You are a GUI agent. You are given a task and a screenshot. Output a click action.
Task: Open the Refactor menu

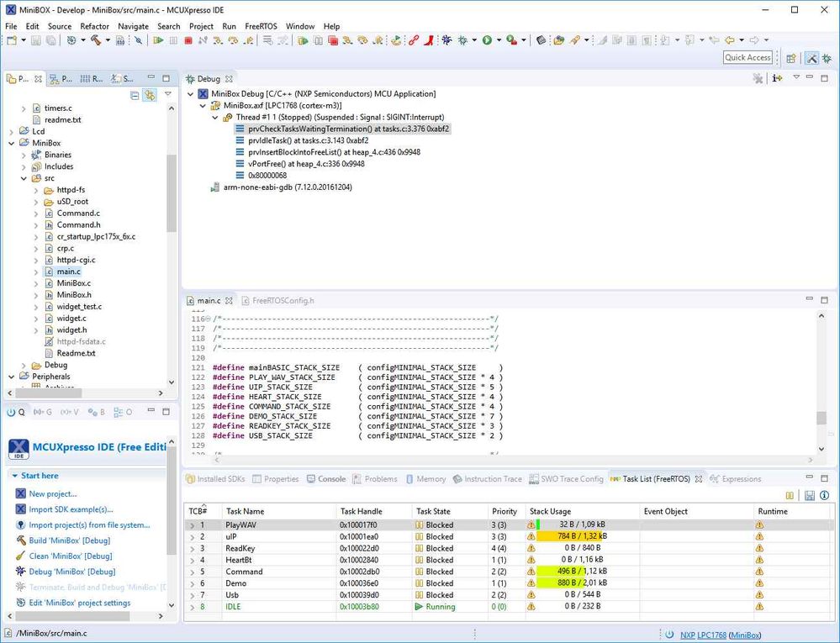pos(94,26)
